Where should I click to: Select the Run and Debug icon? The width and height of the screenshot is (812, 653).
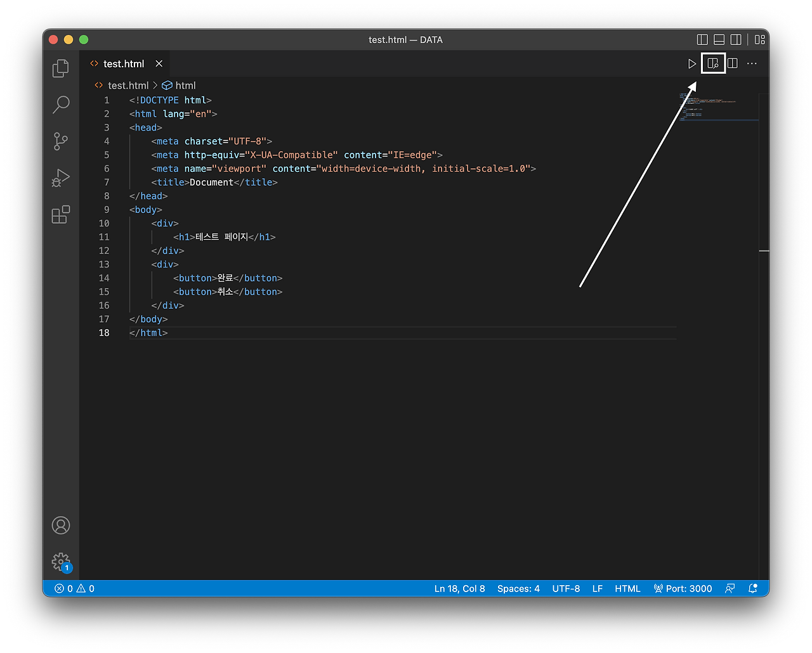click(60, 178)
